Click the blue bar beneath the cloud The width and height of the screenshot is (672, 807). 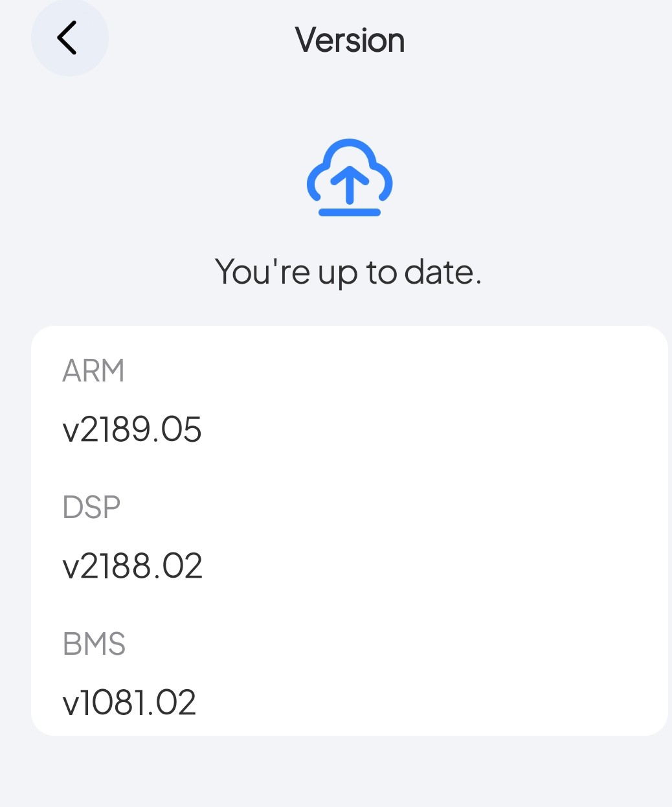(x=350, y=212)
